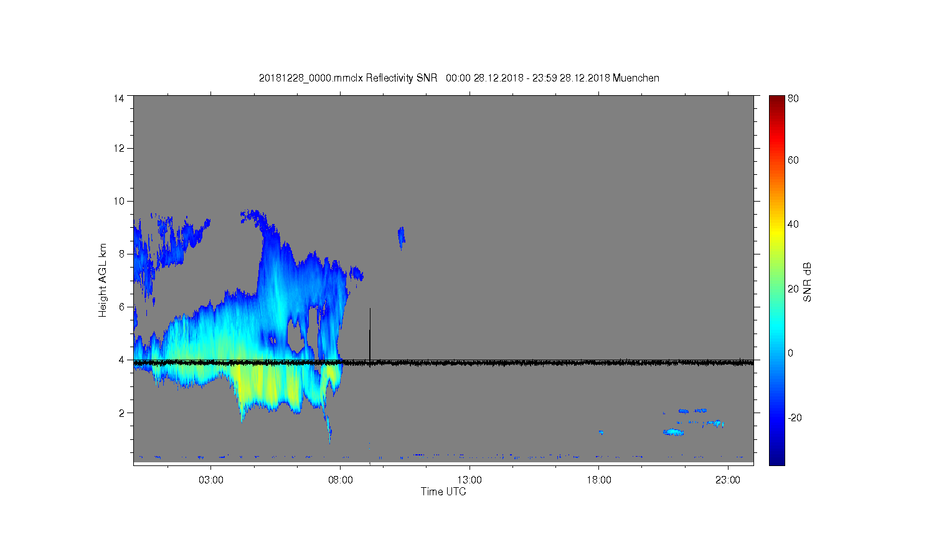The width and height of the screenshot is (934, 560).
Task: Click the height axis value 14
Action: click(119, 98)
